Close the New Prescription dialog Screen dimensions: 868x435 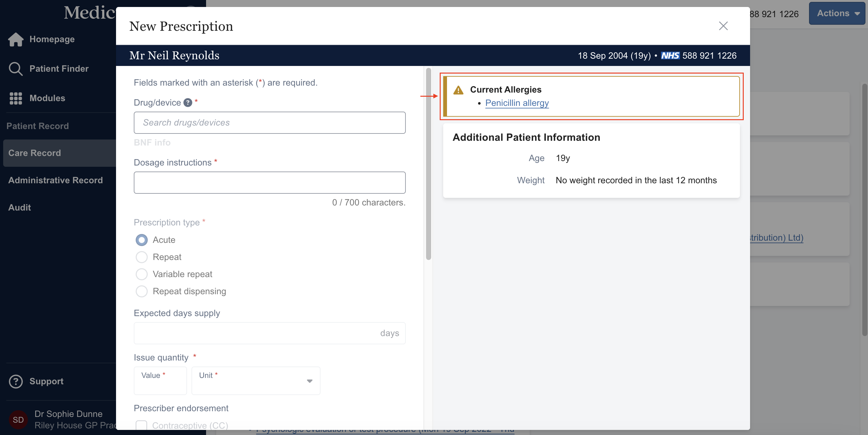[723, 26]
